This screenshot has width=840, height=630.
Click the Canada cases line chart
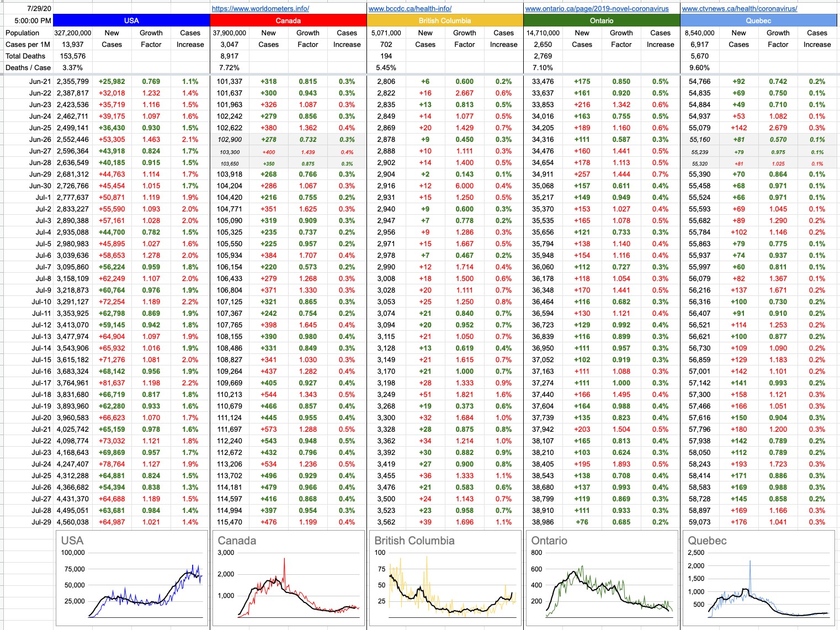[288, 578]
